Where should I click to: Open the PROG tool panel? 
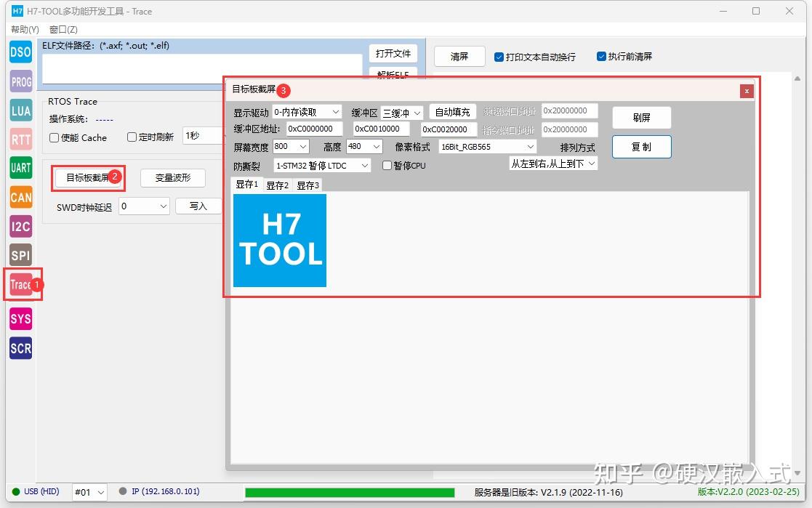(x=20, y=81)
